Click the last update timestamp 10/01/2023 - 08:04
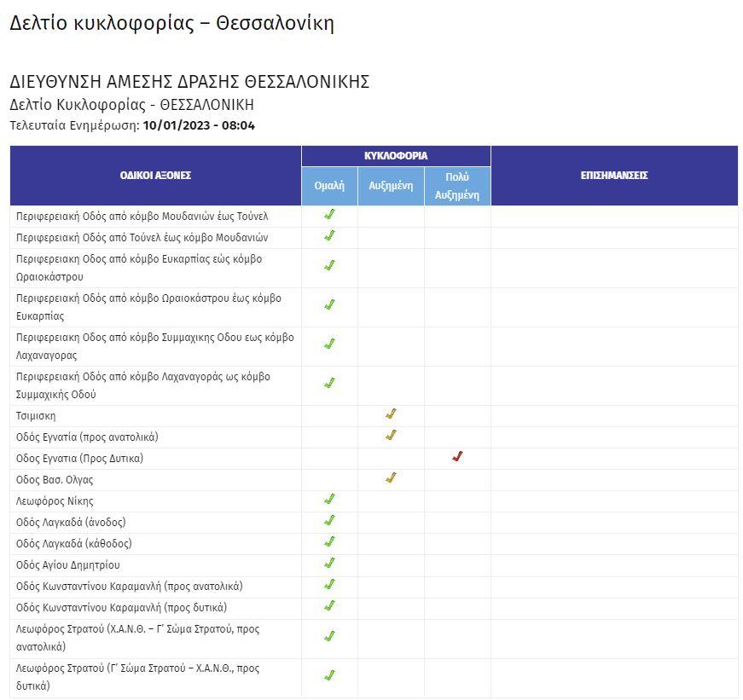This screenshot has height=700, width=743. coord(199,125)
